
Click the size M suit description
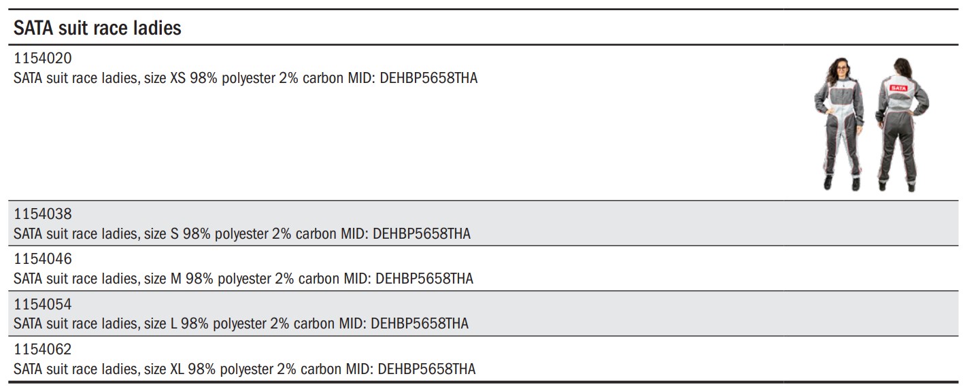(243, 279)
